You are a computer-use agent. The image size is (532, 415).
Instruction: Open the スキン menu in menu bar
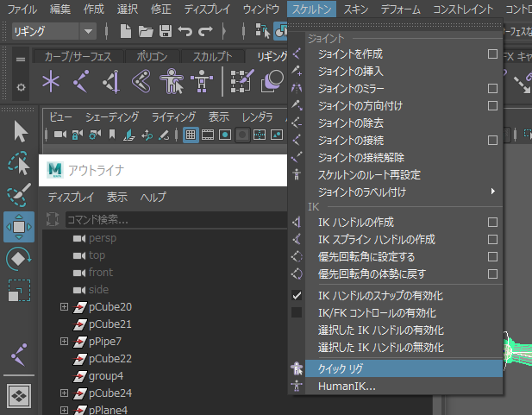coord(356,9)
